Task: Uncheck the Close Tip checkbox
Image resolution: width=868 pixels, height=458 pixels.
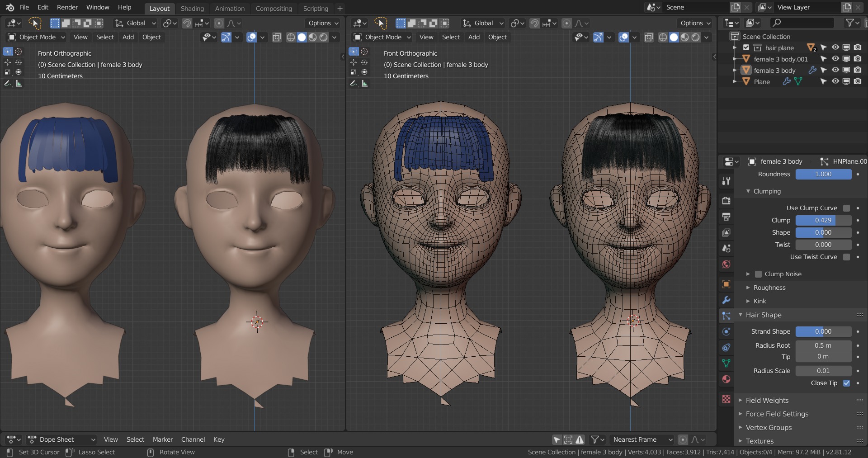Action: (846, 383)
